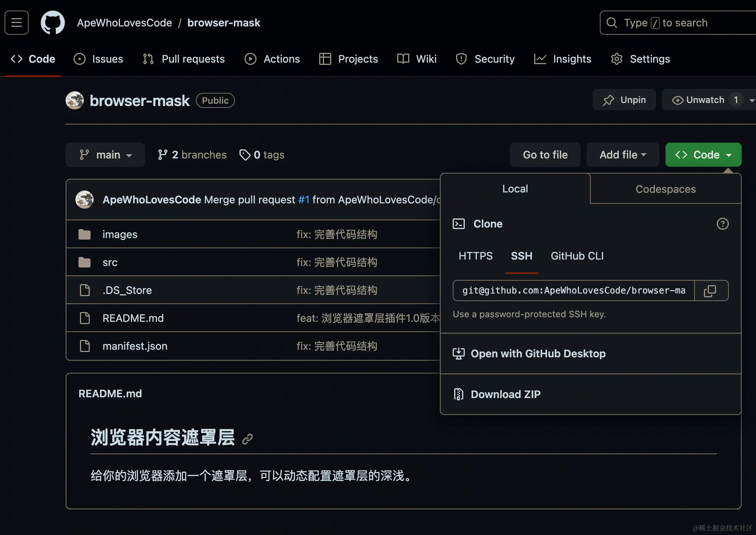Switch to the Codespaces tab
This screenshot has height=535, width=756.
(x=666, y=189)
